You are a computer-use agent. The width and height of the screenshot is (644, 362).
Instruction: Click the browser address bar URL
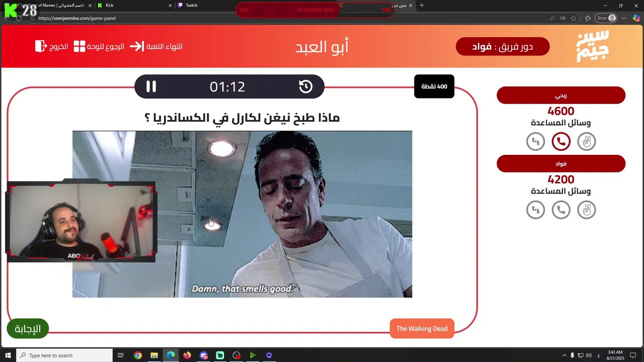pos(76,18)
